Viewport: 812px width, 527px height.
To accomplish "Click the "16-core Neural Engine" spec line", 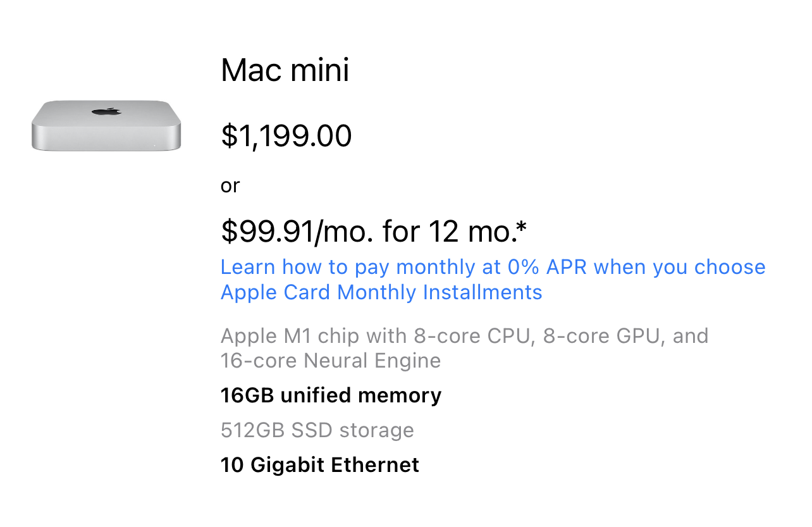I will pos(331,361).
